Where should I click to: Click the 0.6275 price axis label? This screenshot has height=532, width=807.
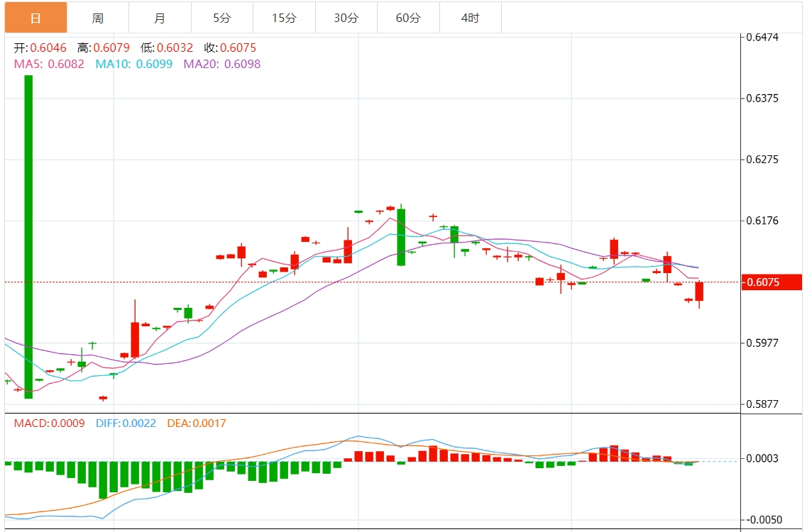pos(762,160)
